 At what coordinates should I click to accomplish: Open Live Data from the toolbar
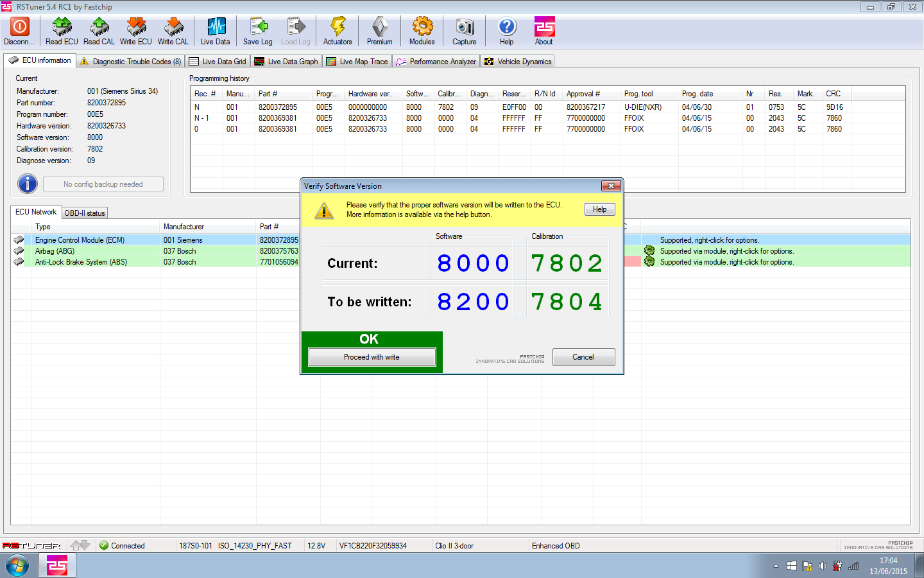[216, 27]
